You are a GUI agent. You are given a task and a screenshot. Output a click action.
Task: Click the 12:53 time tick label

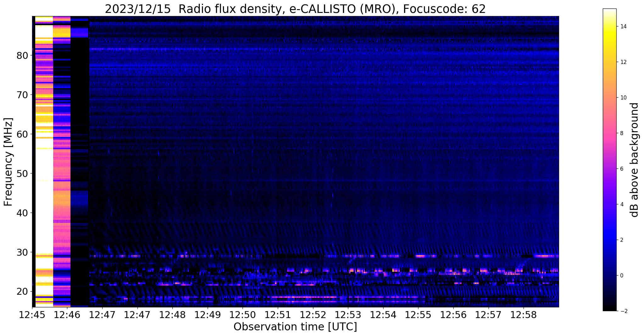tap(348, 315)
